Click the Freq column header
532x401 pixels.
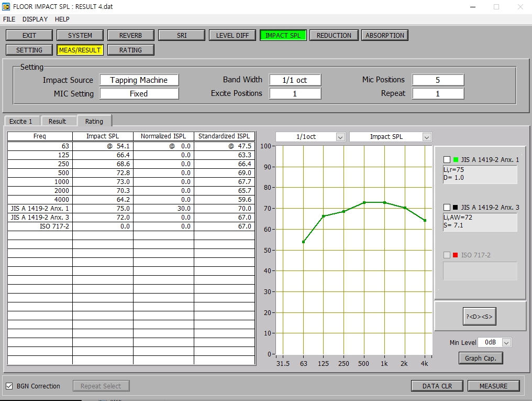(40, 136)
